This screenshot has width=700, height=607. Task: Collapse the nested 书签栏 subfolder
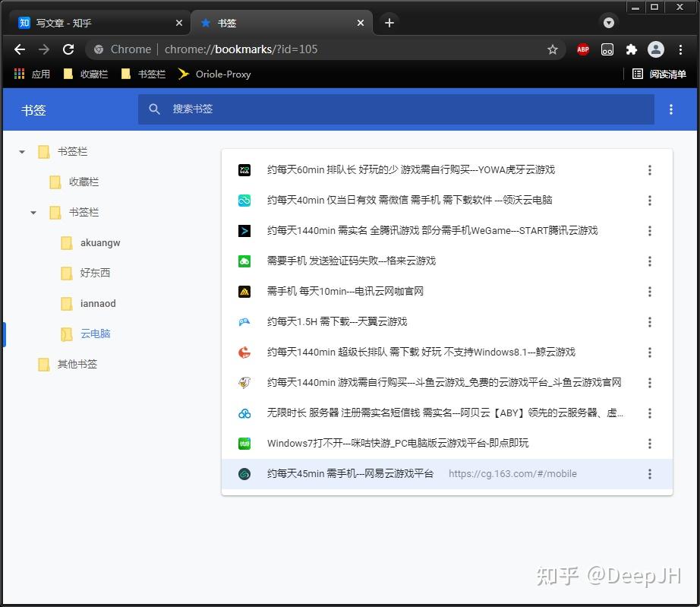click(33, 213)
